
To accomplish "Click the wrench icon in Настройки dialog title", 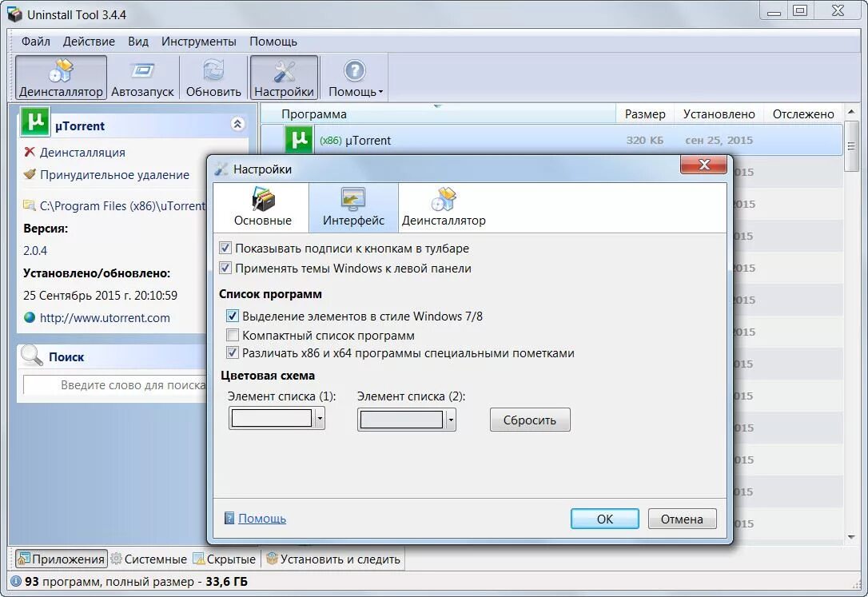I will pyautogui.click(x=221, y=169).
